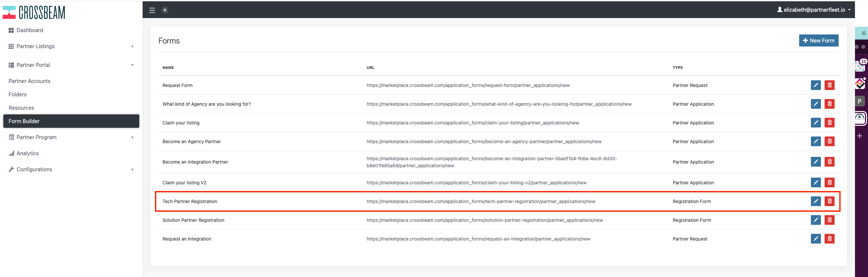
Task: Delete the Request Form row
Action: point(829,85)
